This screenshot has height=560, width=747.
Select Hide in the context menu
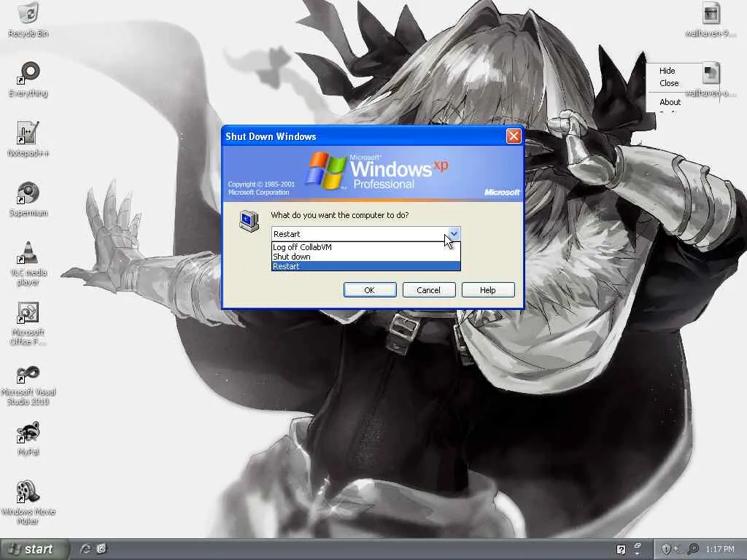667,71
